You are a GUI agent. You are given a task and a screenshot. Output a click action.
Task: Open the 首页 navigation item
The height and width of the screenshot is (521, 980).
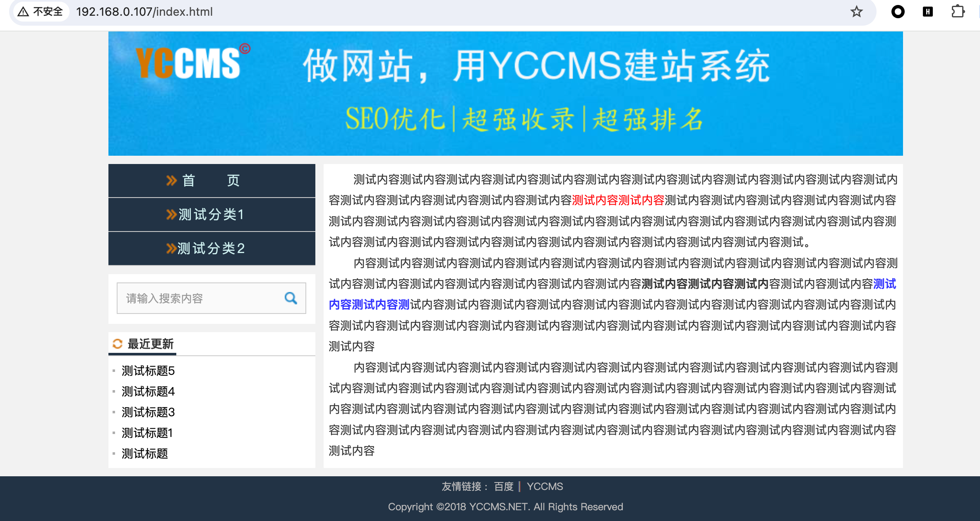pyautogui.click(x=211, y=180)
